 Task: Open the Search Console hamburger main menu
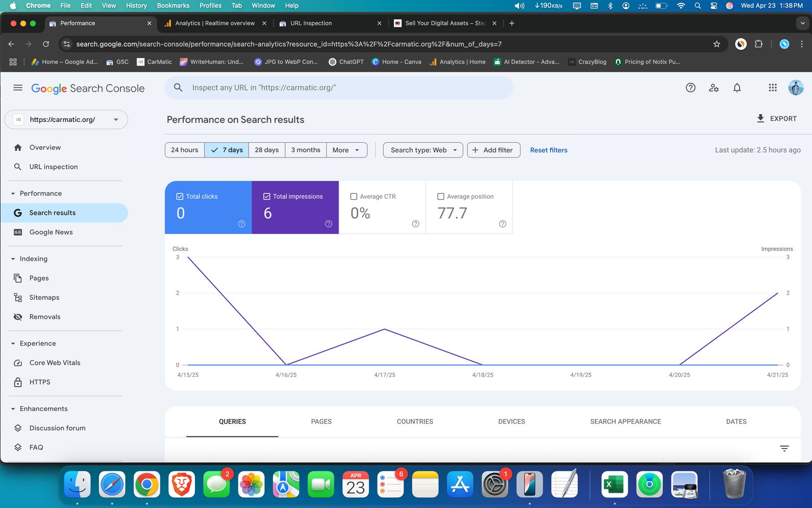coord(18,88)
